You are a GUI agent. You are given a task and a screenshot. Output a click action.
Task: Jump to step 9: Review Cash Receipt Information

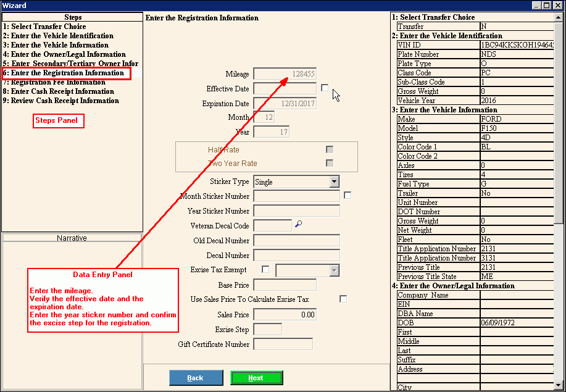pos(61,101)
